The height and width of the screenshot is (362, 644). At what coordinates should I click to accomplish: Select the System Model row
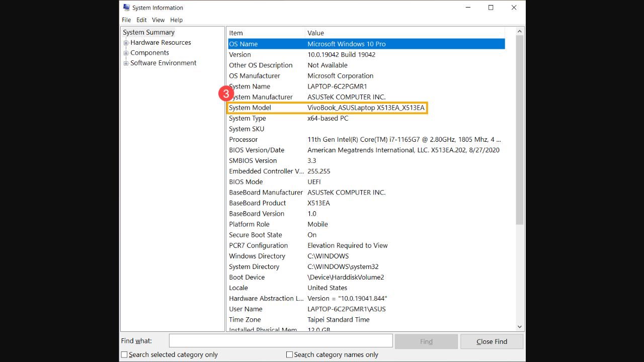[366, 108]
